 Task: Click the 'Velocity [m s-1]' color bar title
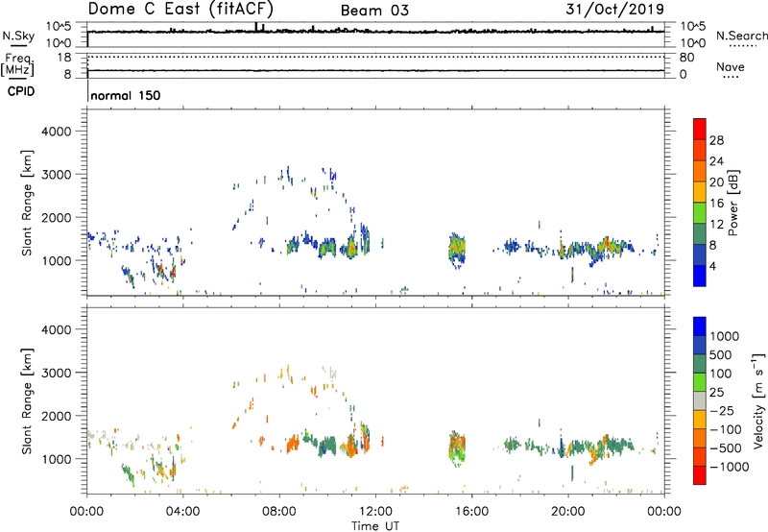click(x=758, y=400)
